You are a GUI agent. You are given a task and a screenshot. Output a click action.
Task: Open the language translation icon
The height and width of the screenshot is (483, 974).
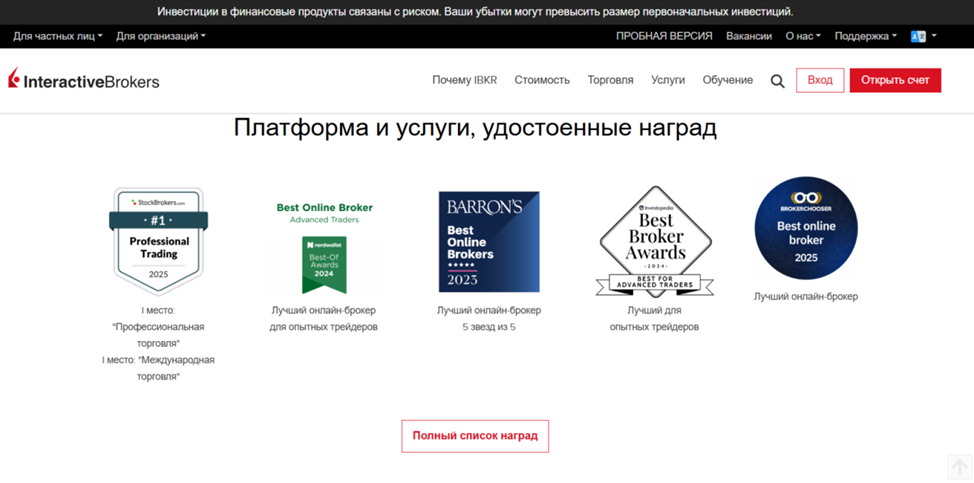click(918, 37)
